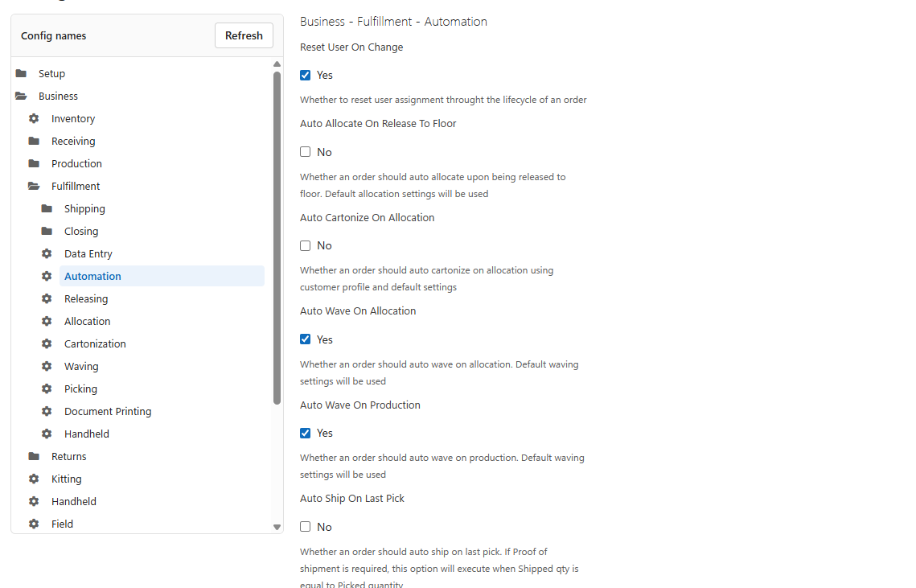Click the gear icon next to Picking
The image size is (916, 588).
tap(47, 389)
